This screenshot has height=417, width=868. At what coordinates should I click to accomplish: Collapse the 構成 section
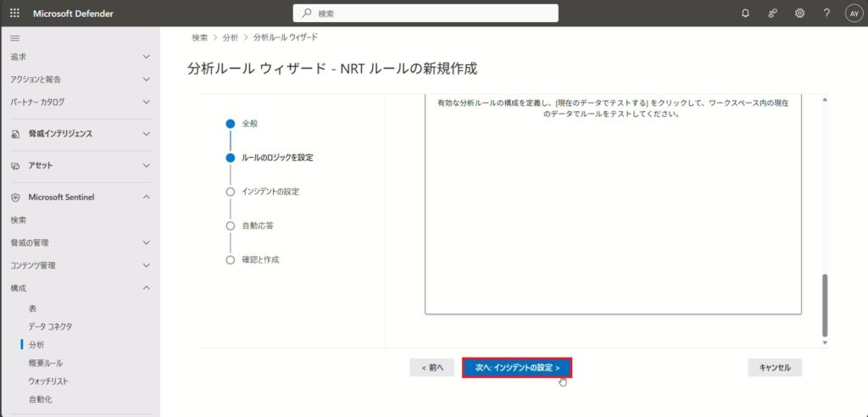tap(146, 288)
